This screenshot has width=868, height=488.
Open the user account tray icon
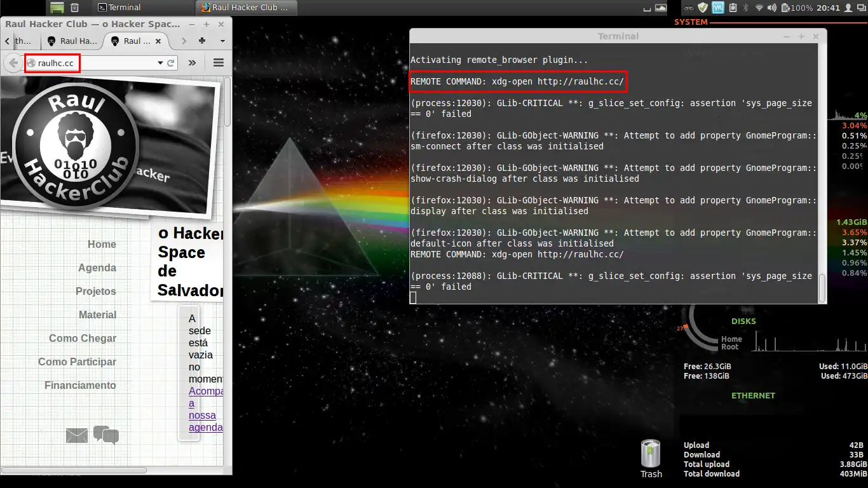click(848, 8)
